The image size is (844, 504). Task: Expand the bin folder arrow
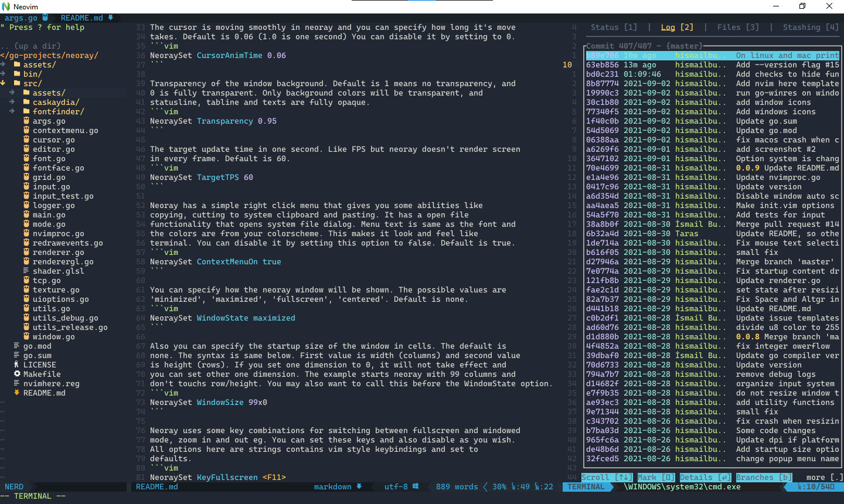pyautogui.click(x=3, y=74)
